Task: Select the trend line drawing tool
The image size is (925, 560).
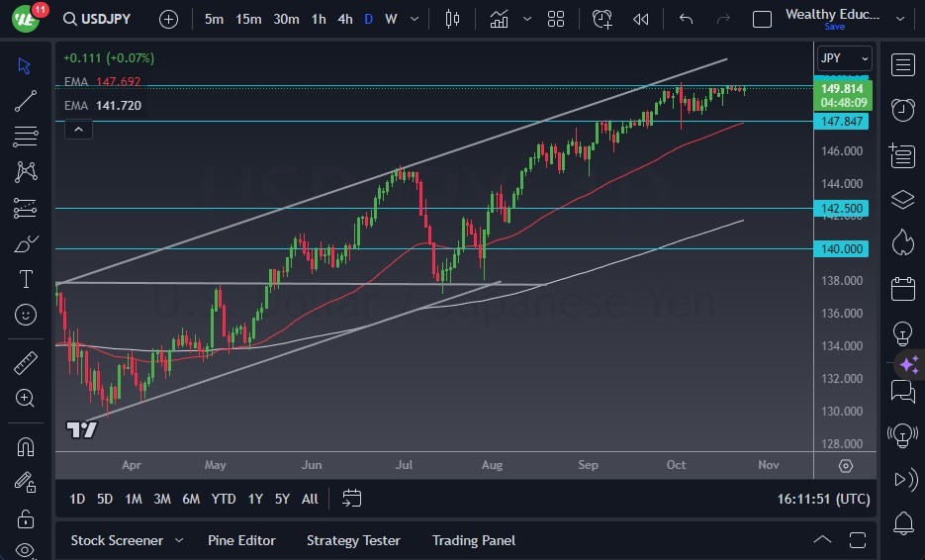Action: coord(26,100)
